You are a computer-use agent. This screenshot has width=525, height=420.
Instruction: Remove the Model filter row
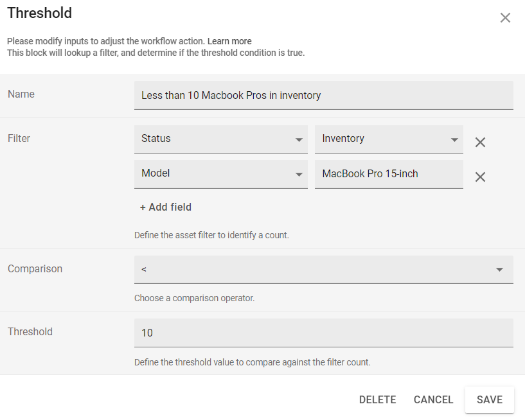[x=480, y=177]
